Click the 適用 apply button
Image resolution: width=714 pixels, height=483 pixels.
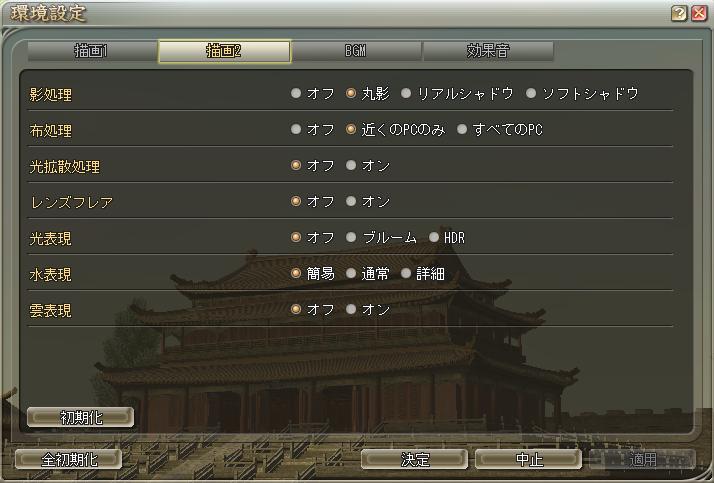[643, 459]
